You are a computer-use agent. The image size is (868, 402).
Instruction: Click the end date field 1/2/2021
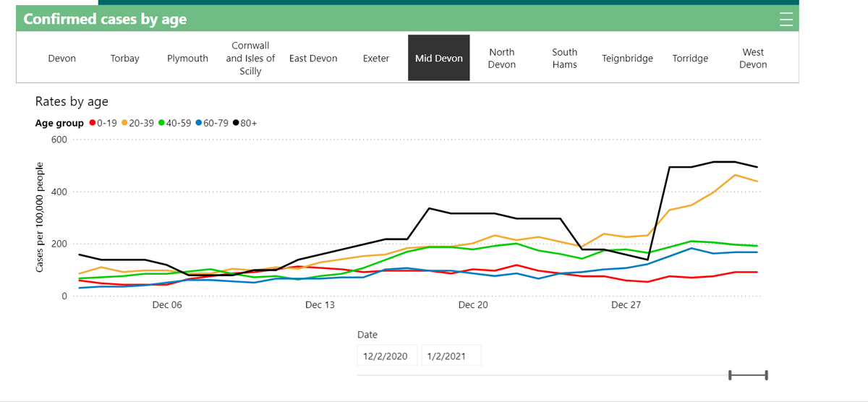point(451,356)
